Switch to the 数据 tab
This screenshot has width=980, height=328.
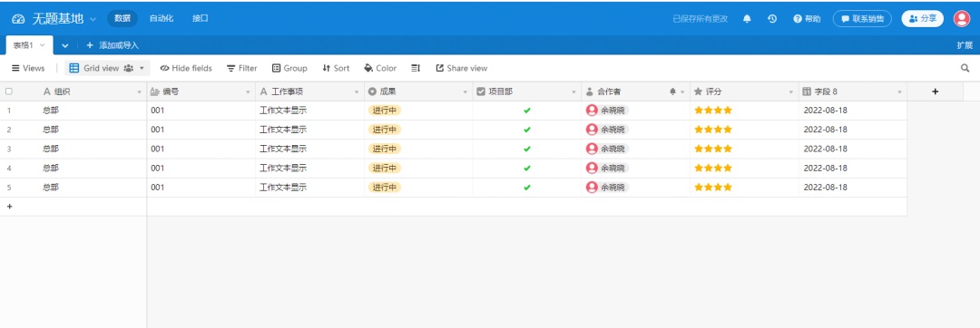pyautogui.click(x=122, y=19)
